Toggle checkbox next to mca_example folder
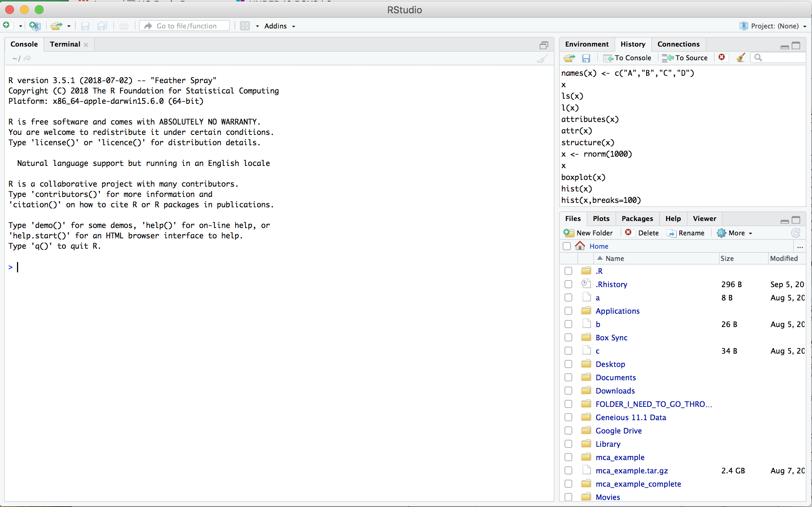This screenshot has height=507, width=812. pyautogui.click(x=567, y=457)
